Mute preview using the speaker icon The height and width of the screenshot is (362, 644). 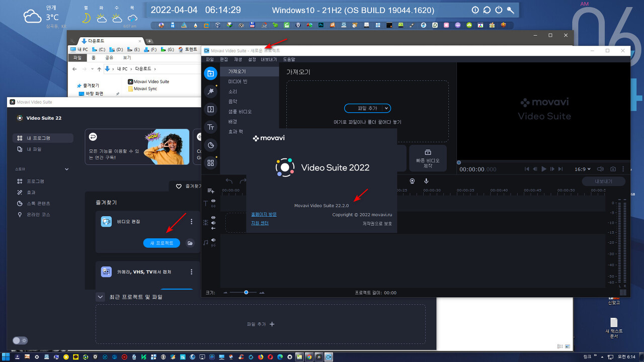600,169
